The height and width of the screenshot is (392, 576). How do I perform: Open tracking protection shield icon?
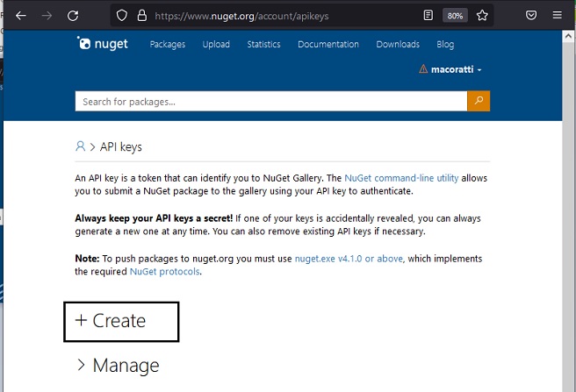coord(122,16)
